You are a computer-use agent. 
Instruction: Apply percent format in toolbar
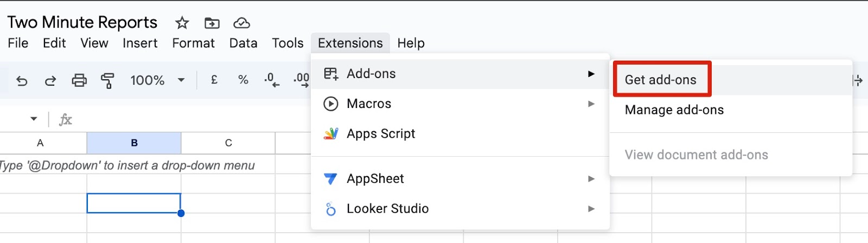(243, 80)
